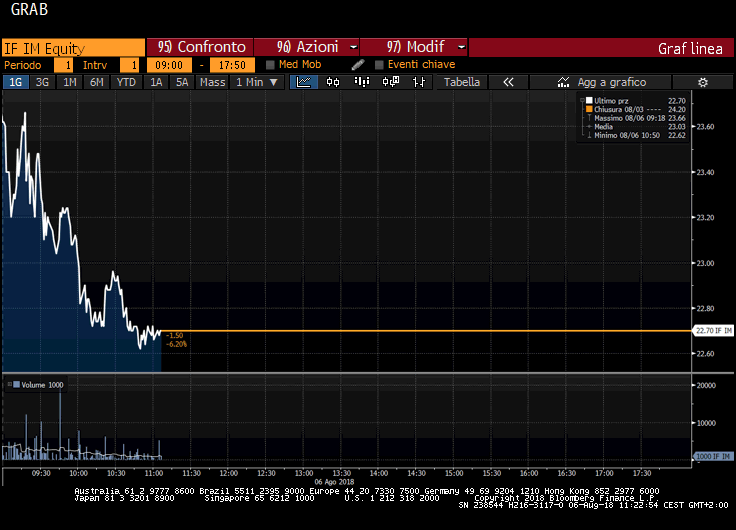Open the 96) Azioni menu
Screen dimensions: 736x530
point(307,47)
